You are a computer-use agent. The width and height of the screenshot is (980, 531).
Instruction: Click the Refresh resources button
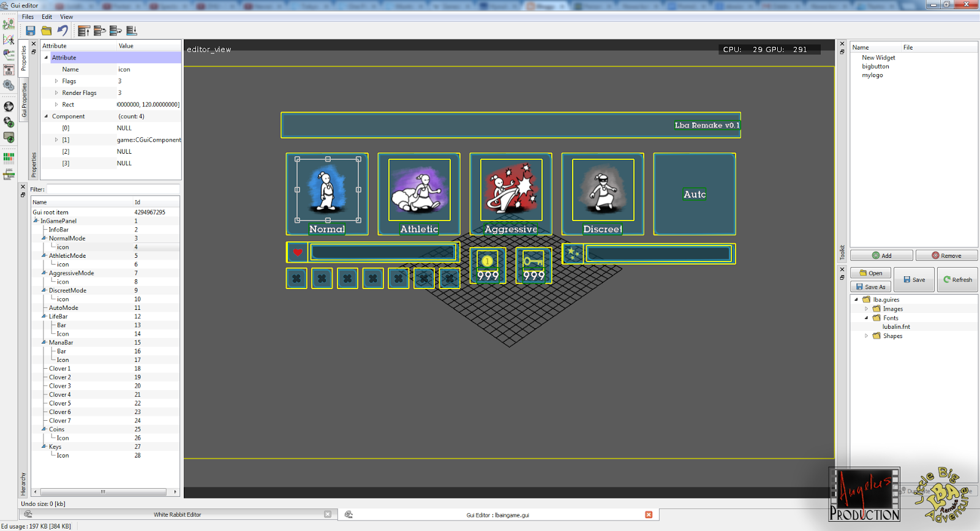957,279
